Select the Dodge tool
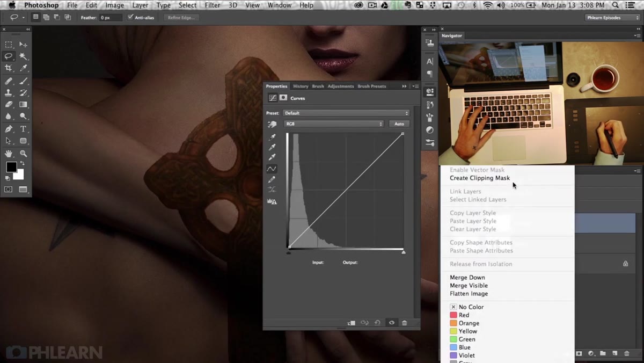 pyautogui.click(x=23, y=116)
